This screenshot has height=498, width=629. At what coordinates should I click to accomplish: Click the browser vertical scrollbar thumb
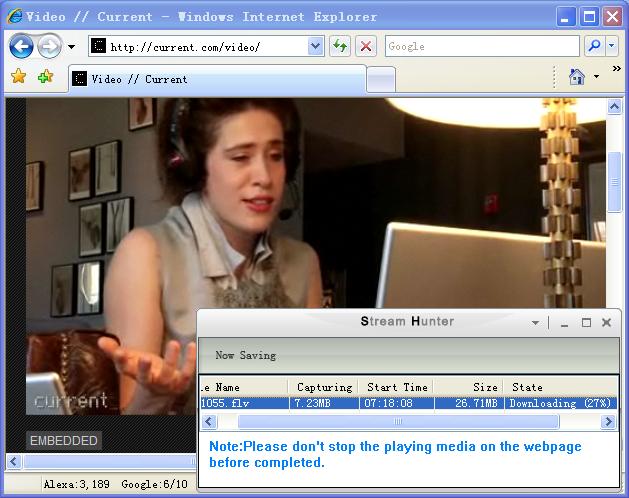point(614,182)
